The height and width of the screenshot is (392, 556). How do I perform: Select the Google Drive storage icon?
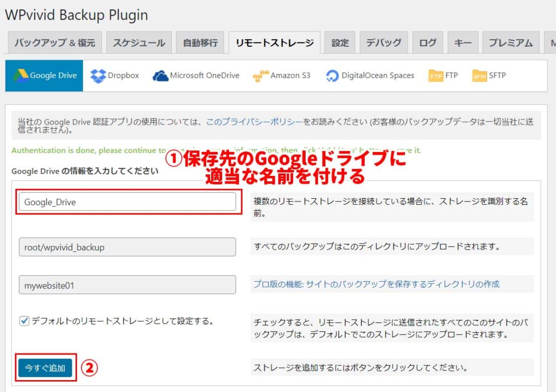pyautogui.click(x=21, y=75)
